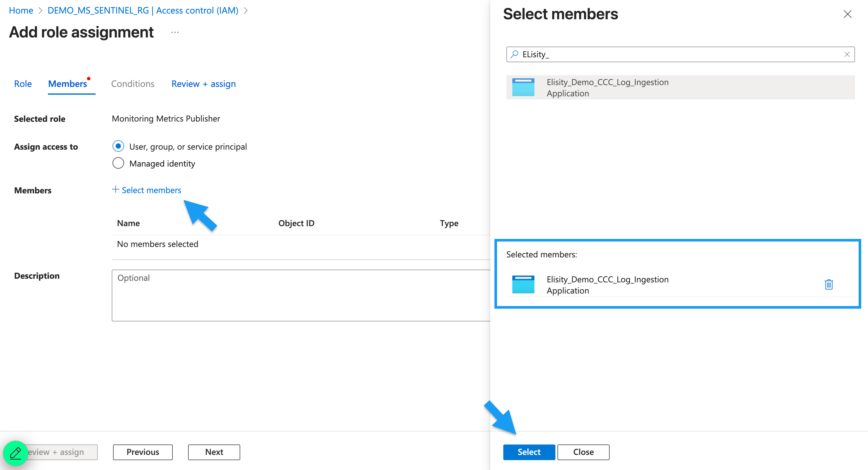Click the app icon beside the selected member

pos(523,284)
